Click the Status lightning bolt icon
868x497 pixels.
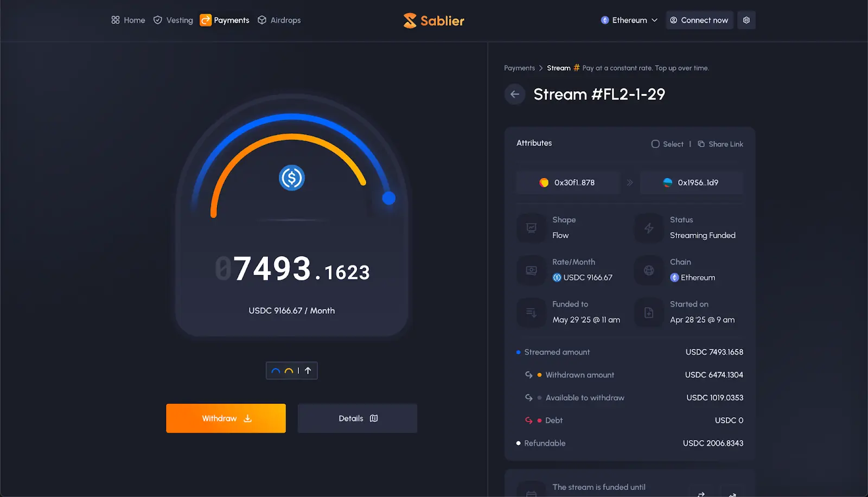pyautogui.click(x=649, y=228)
